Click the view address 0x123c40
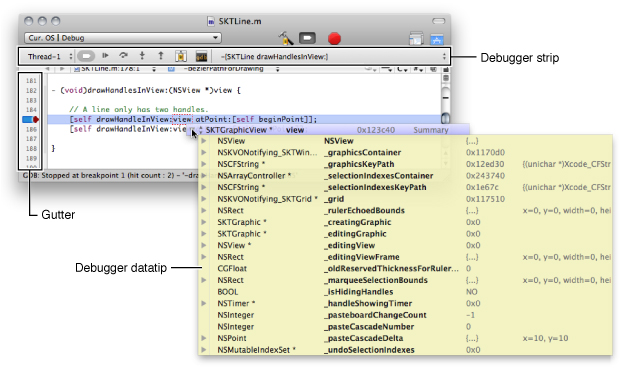 (x=376, y=130)
